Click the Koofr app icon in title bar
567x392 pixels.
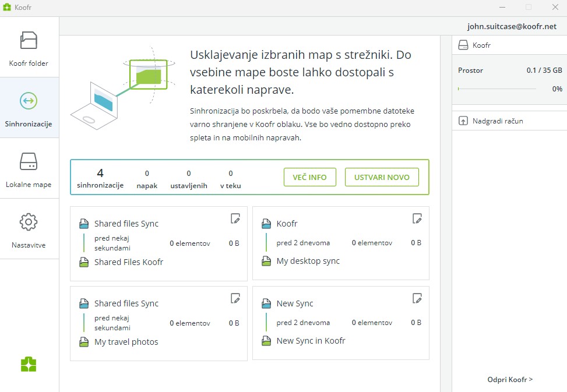(x=7, y=7)
